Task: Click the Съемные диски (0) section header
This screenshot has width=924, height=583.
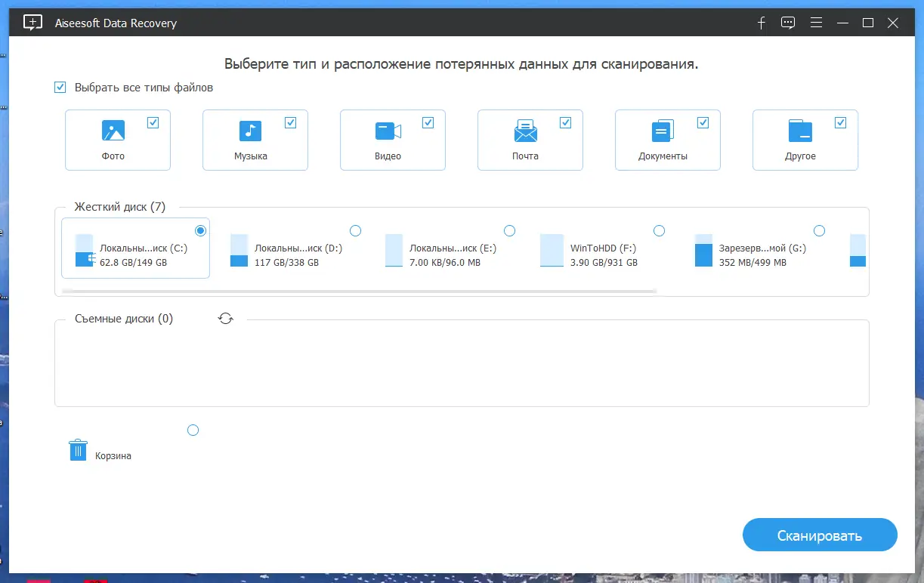Action: pyautogui.click(x=124, y=319)
